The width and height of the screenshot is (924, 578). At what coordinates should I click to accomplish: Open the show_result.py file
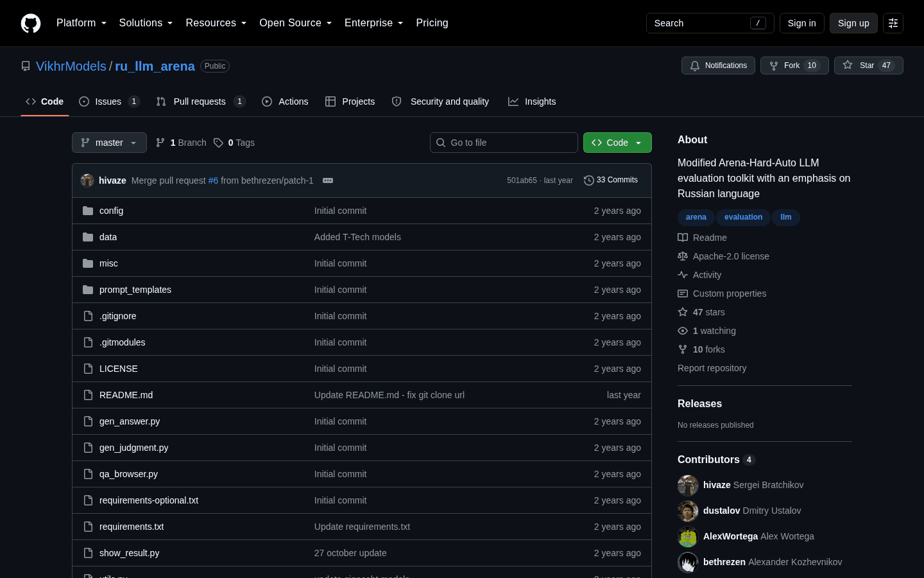[129, 553]
